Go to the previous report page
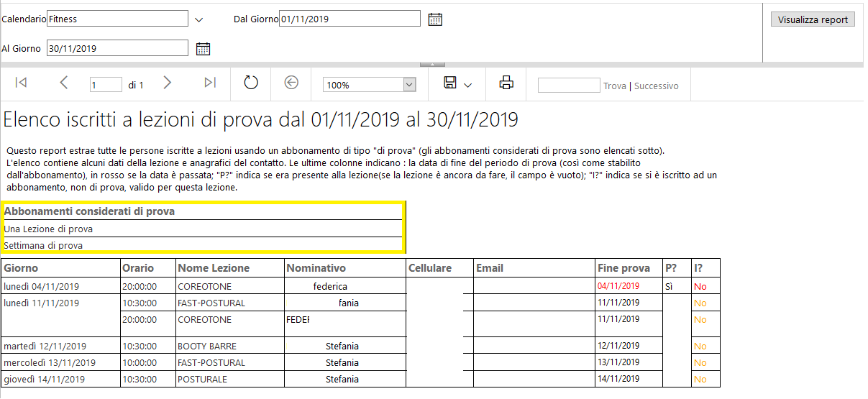The width and height of the screenshot is (868, 399). point(63,83)
